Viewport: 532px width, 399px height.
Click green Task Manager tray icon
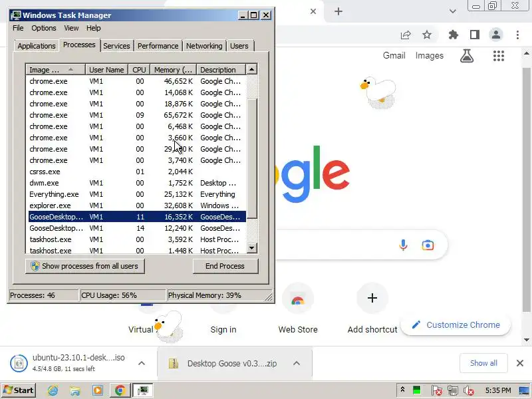[x=417, y=390]
